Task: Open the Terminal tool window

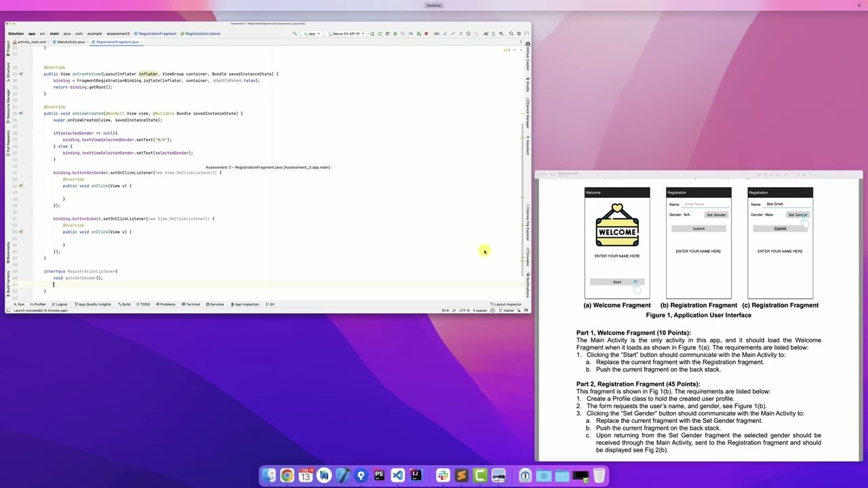Action: click(191, 304)
